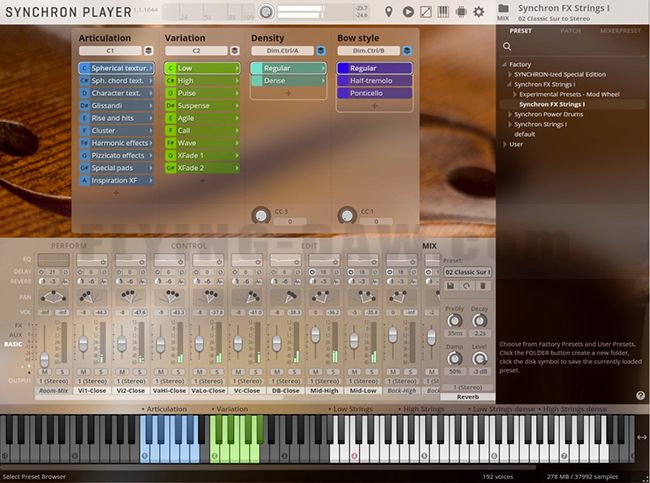Screen dimensions: 650x483
Task: Switch to the CONTROL tab
Action: (x=189, y=246)
